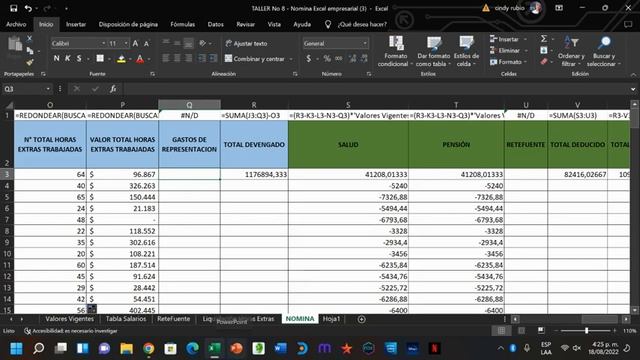Open the Fuente dialog launcher

(x=152, y=74)
